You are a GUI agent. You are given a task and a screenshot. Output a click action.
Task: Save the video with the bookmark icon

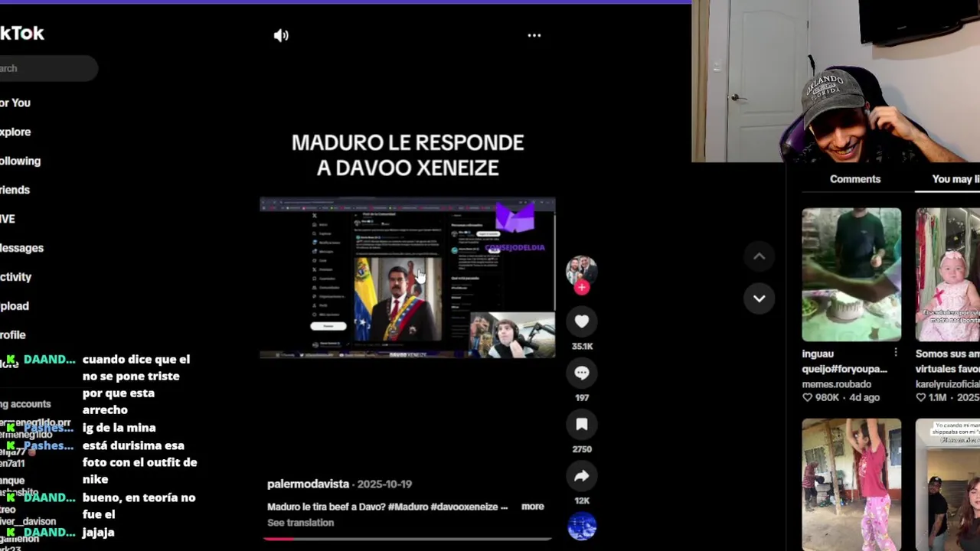[582, 424]
